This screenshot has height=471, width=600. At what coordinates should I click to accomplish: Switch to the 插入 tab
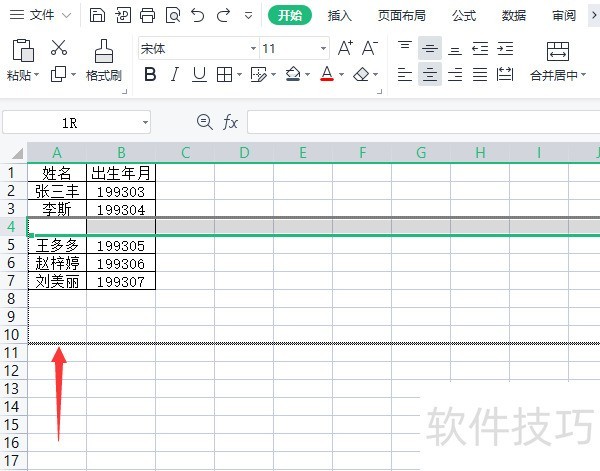tap(339, 15)
